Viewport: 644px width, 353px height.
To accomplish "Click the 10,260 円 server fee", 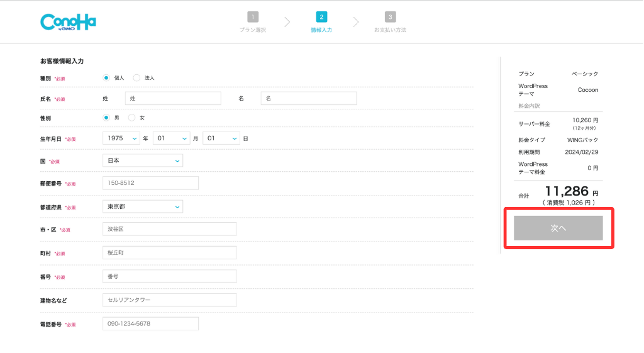I will (x=586, y=120).
